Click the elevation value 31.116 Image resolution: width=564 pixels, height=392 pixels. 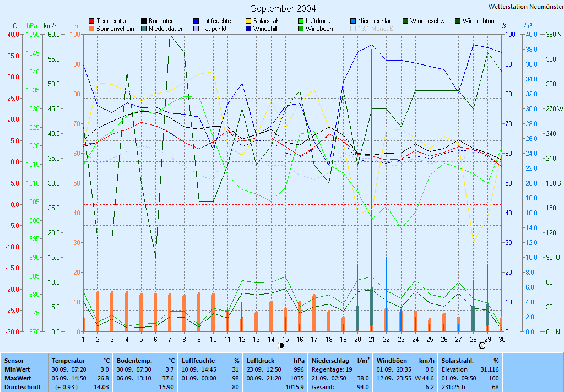(490, 370)
